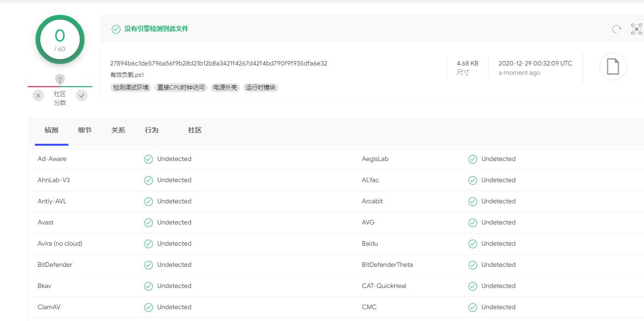This screenshot has width=644, height=321.
Task: Click the 尺寸 size label
Action: coord(463,73)
